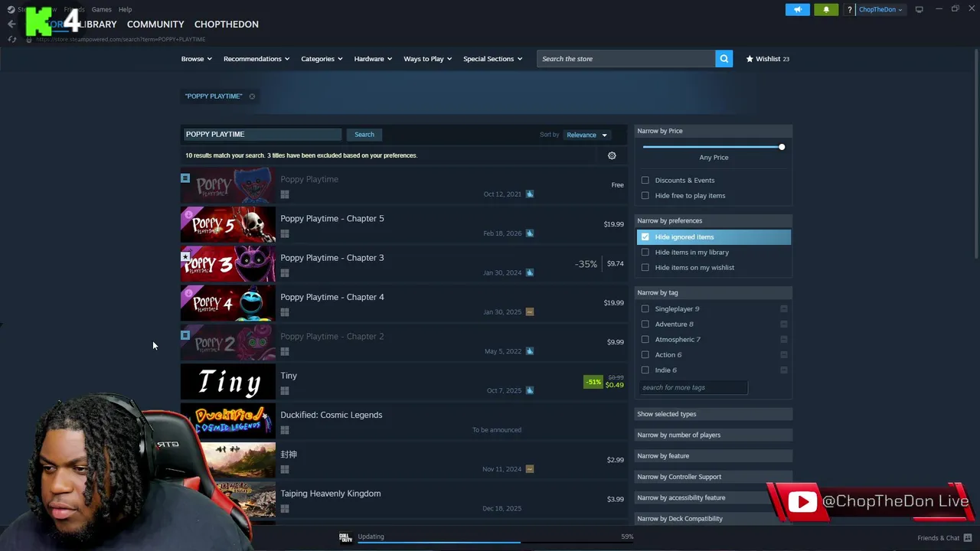Click the question mark help icon
980x551 pixels.
(849, 9)
